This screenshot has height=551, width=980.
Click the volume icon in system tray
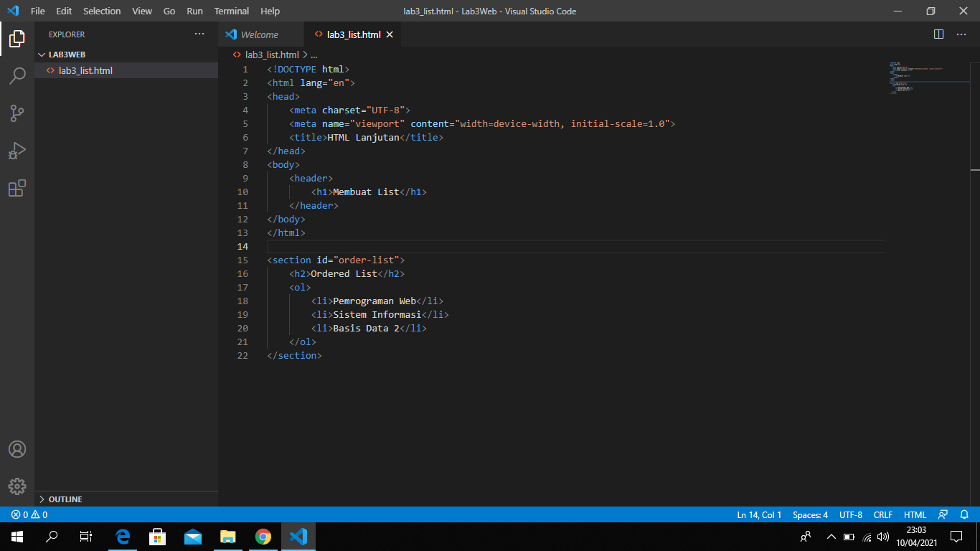pos(883,537)
